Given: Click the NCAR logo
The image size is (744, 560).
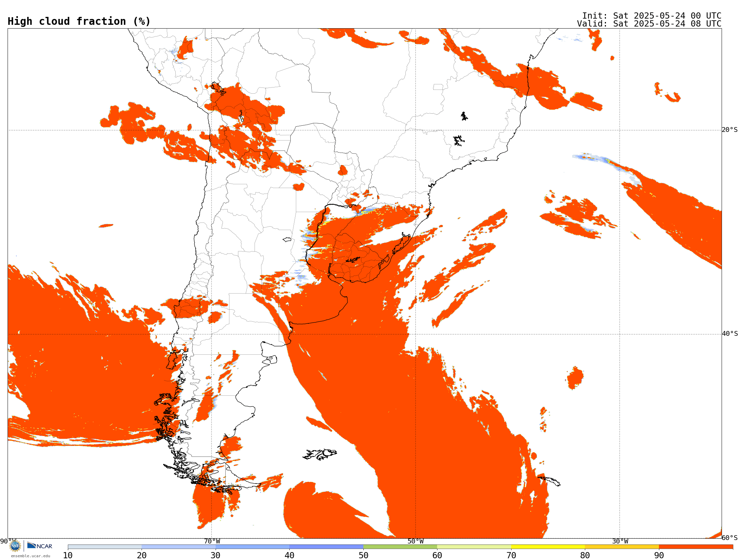Looking at the screenshot, I should coord(40,546).
